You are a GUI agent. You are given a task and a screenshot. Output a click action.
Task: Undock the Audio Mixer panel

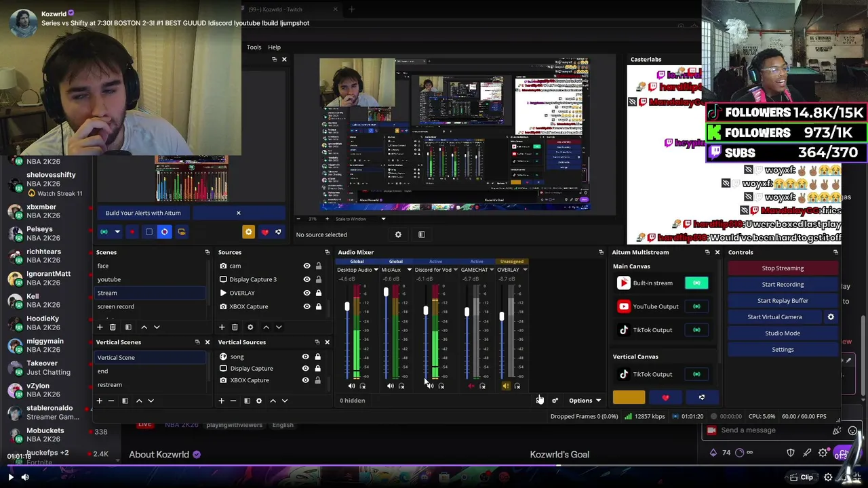coord(601,252)
